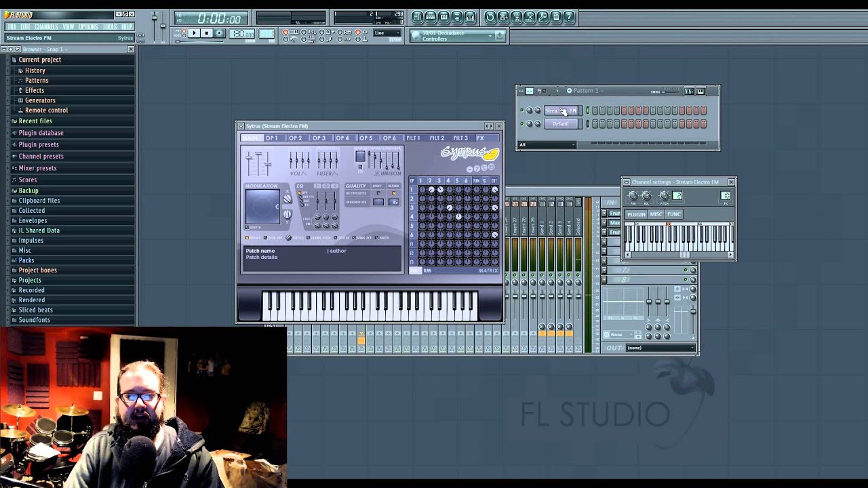Click the Play button in transport panel

[193, 33]
